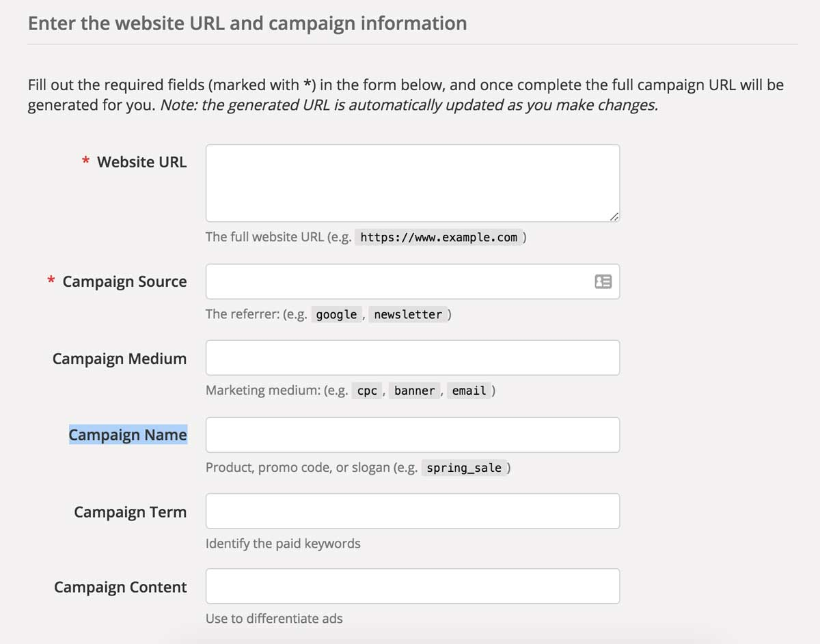The image size is (820, 644).
Task: Focus the Campaign Content input box
Action: pos(412,586)
